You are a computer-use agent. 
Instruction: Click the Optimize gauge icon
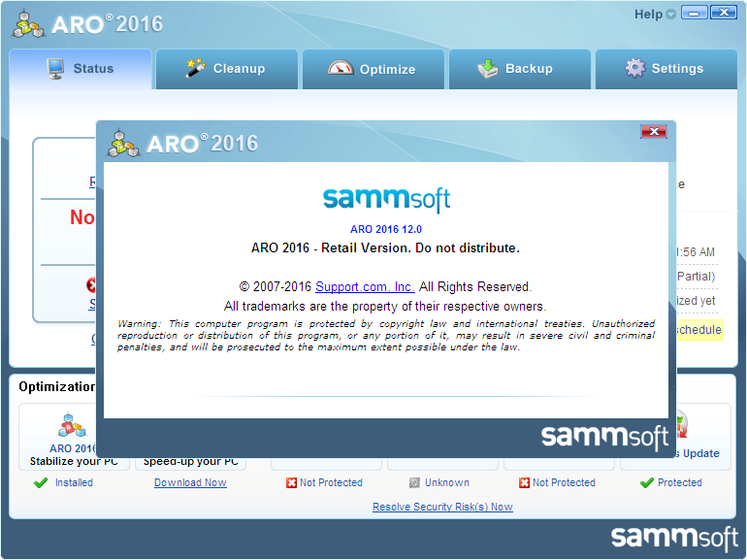(x=341, y=68)
